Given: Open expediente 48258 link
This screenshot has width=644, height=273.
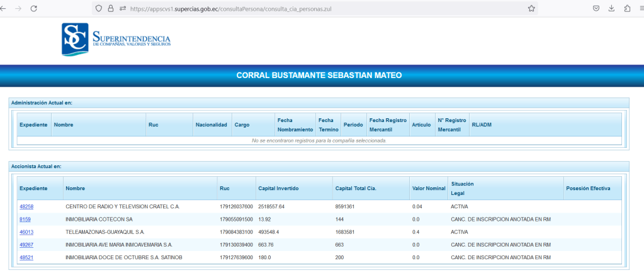Looking at the screenshot, I should pyautogui.click(x=26, y=206).
